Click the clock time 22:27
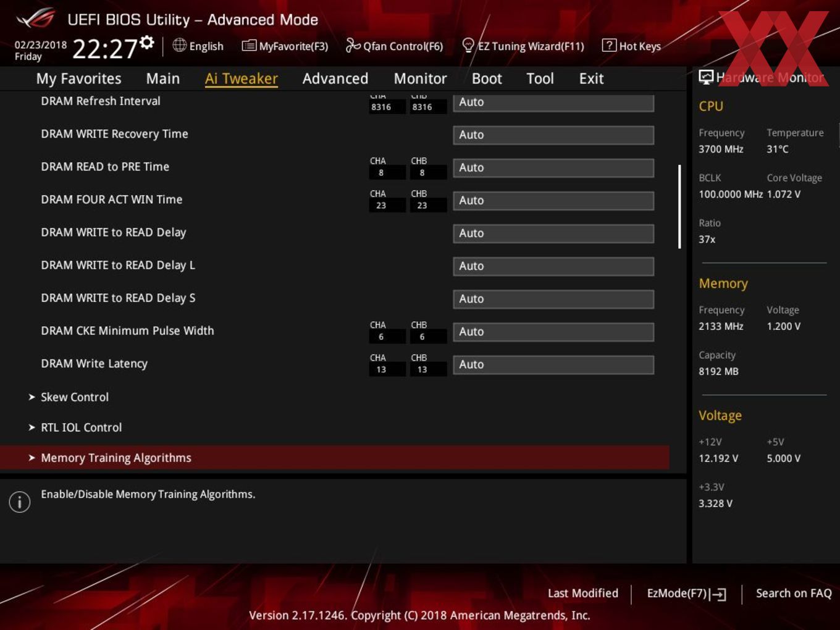 (x=104, y=48)
